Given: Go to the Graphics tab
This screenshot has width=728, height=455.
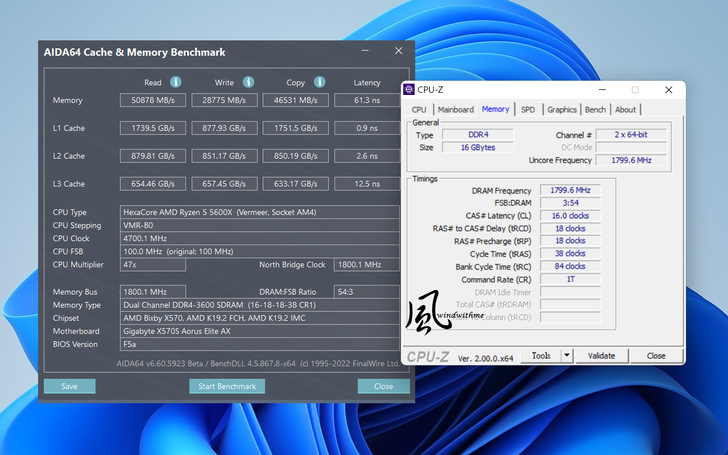Looking at the screenshot, I should click(x=561, y=110).
